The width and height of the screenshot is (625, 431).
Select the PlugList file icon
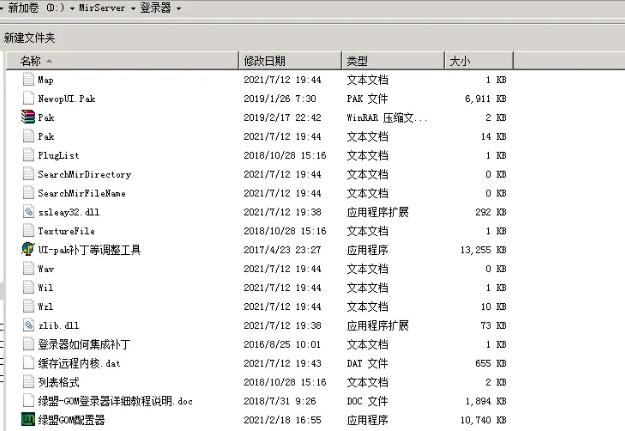pos(28,155)
